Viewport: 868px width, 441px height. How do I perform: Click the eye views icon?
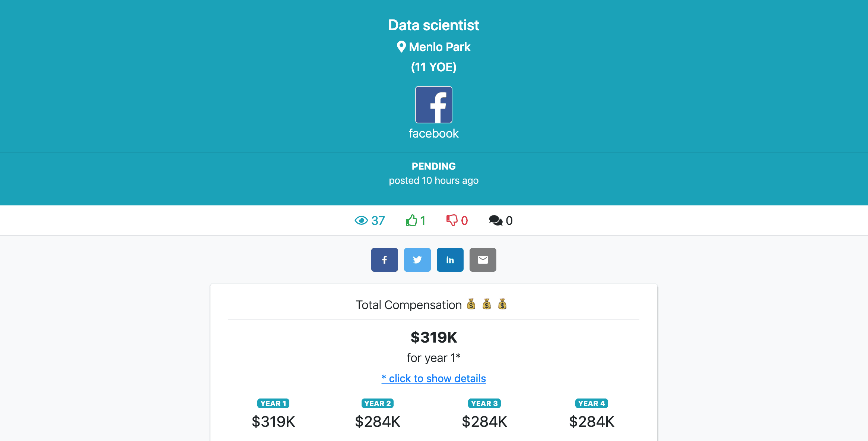pos(361,221)
